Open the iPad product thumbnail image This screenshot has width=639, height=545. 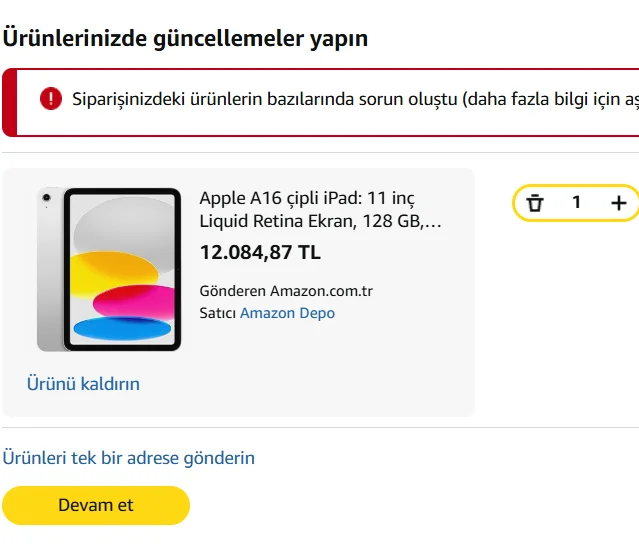(x=109, y=269)
